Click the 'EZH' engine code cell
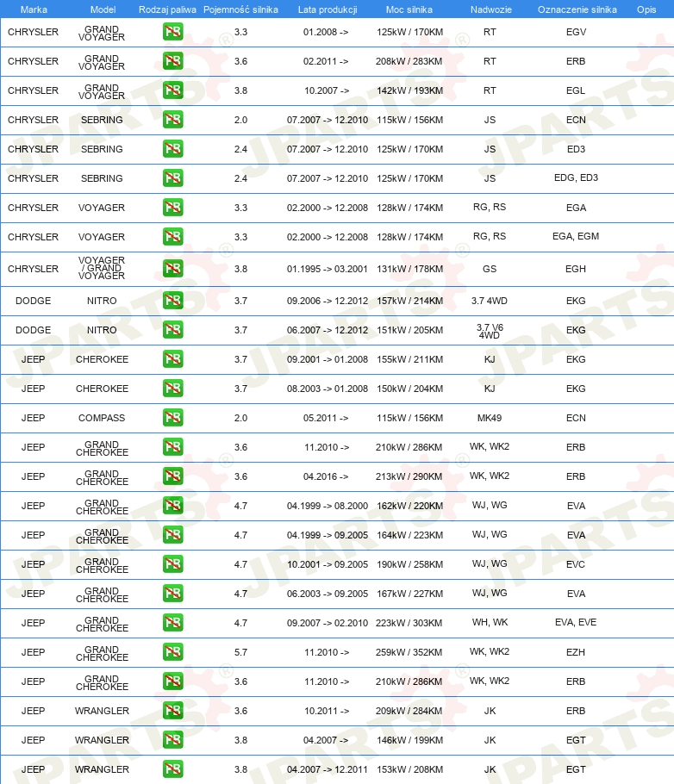The width and height of the screenshot is (674, 784). click(x=576, y=652)
